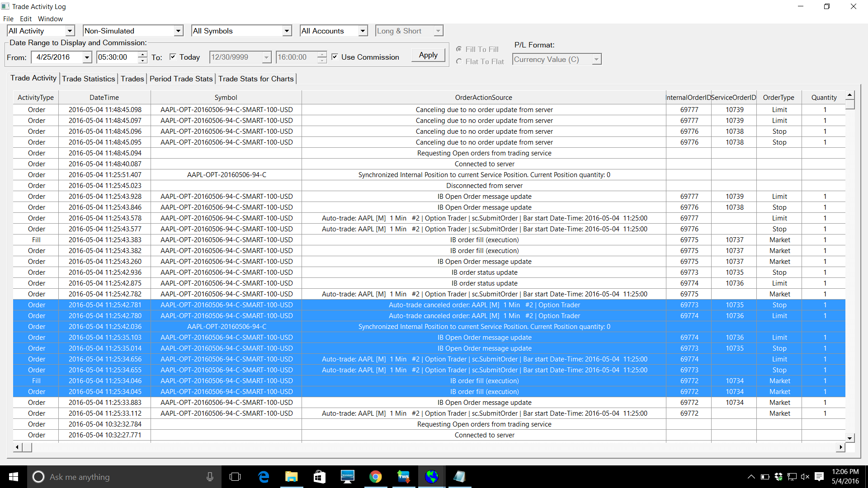Open Microsoft Edge from the taskbar
Image resolution: width=868 pixels, height=488 pixels.
coord(264,477)
